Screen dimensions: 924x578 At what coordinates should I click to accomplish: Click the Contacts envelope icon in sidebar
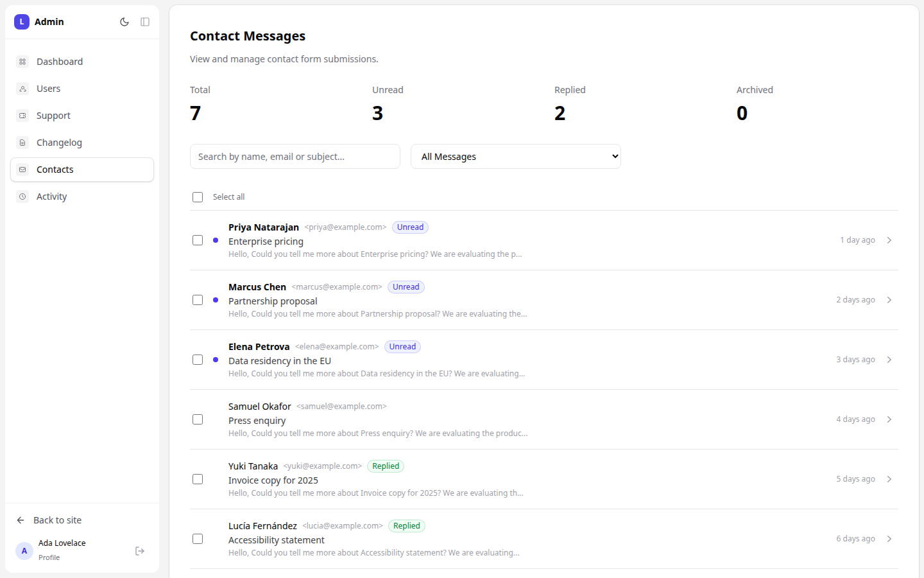(x=22, y=170)
